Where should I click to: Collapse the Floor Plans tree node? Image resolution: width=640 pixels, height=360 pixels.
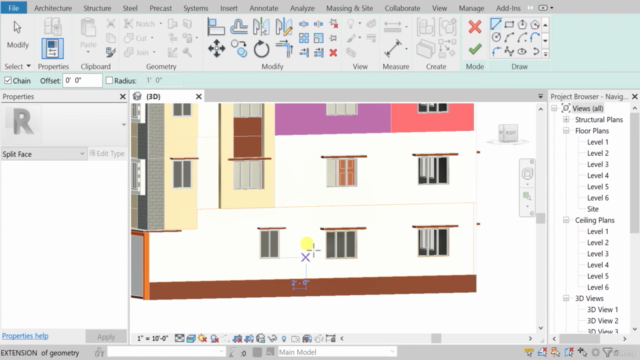coord(566,131)
